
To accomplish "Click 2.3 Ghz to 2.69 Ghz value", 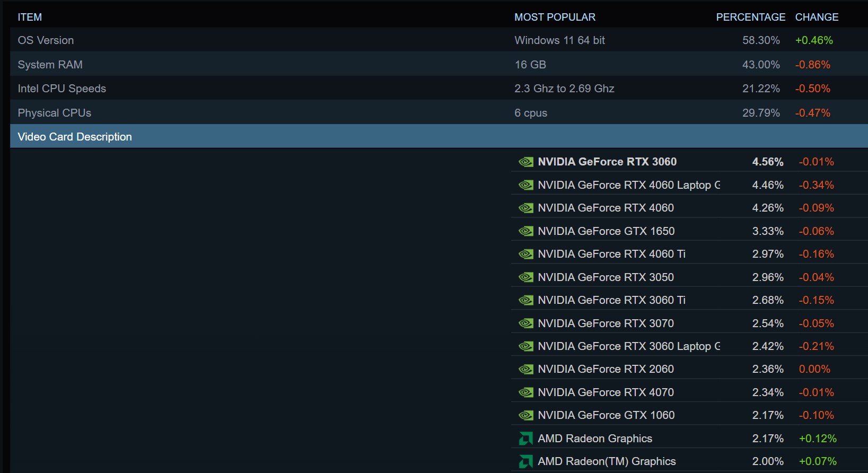I will 564,89.
